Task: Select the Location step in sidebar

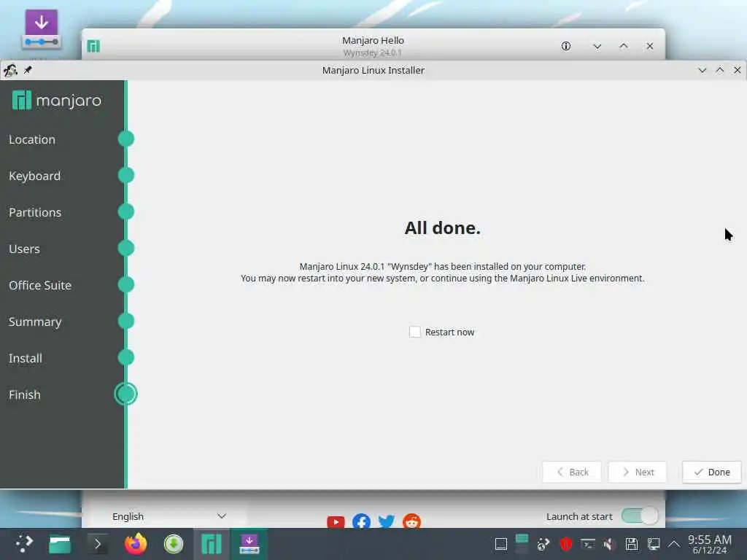Action: point(32,139)
